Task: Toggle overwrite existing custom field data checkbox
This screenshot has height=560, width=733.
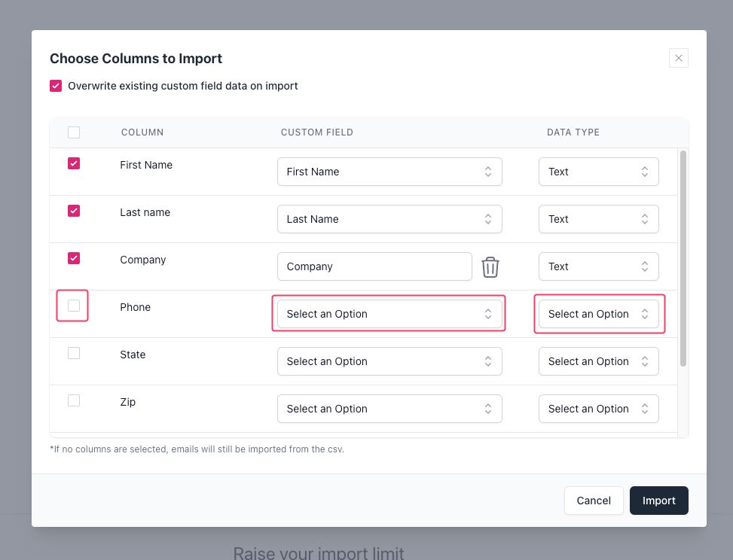Action: coord(56,86)
